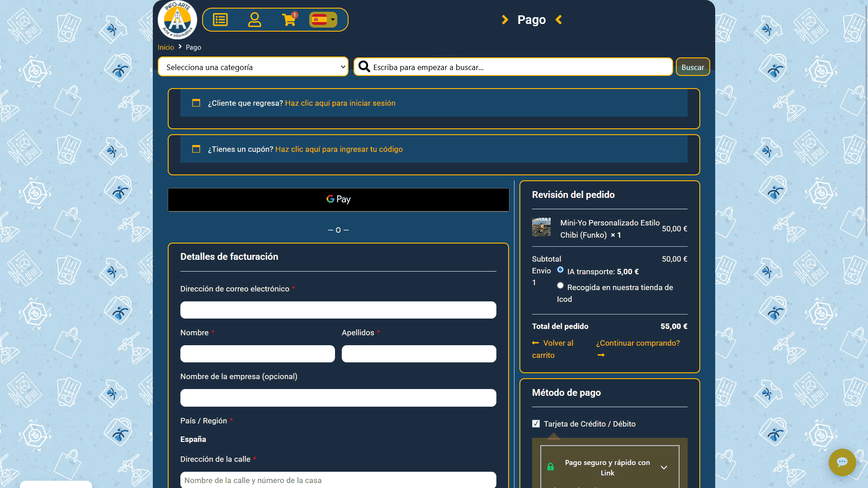Select Recogida en nuestra tienda option
Screen dimensions: 868x488
(560, 286)
